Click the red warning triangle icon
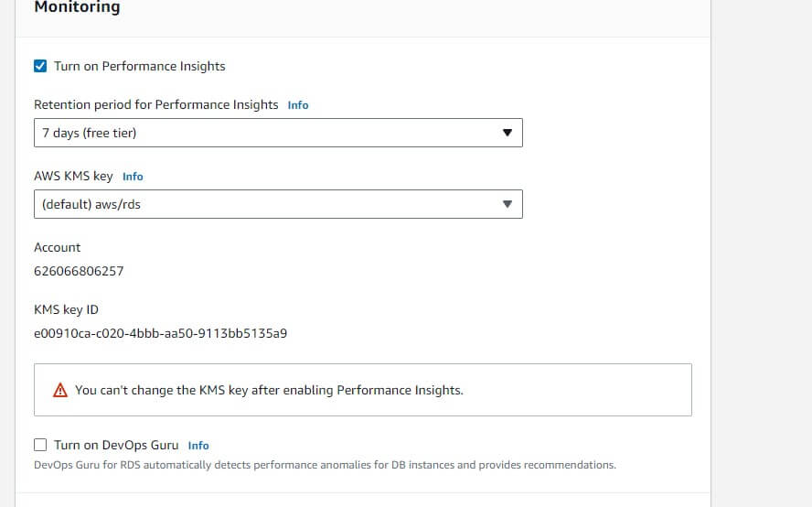This screenshot has width=812, height=507. point(60,390)
